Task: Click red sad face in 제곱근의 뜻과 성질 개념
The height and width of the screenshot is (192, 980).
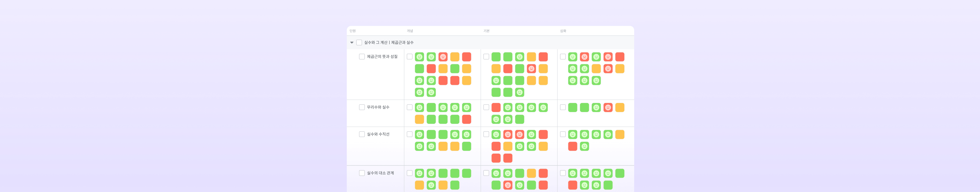Action: [443, 57]
